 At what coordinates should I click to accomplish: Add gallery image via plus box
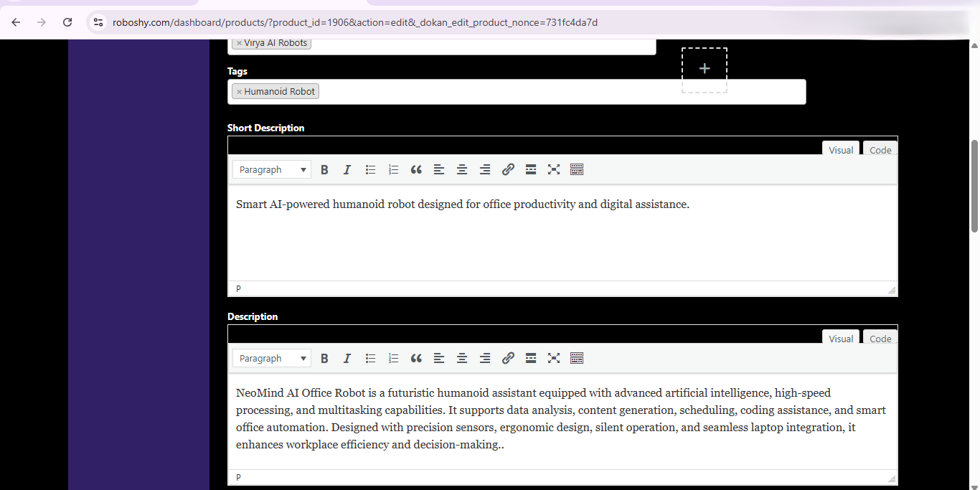705,70
